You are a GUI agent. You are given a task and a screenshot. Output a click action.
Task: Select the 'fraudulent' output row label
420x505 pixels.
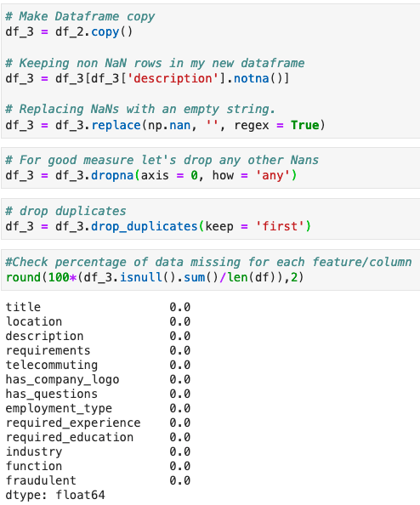41,480
